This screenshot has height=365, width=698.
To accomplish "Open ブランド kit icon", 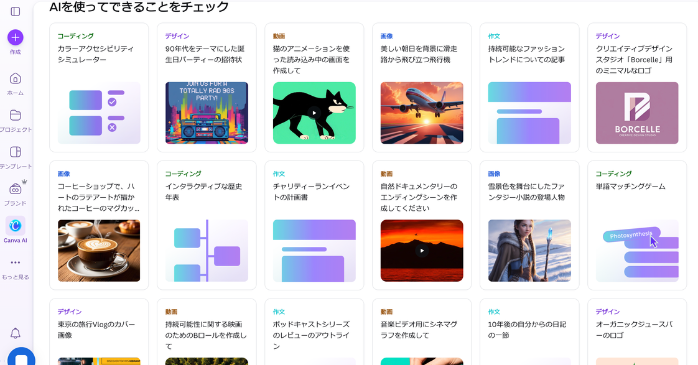I will 15,189.
